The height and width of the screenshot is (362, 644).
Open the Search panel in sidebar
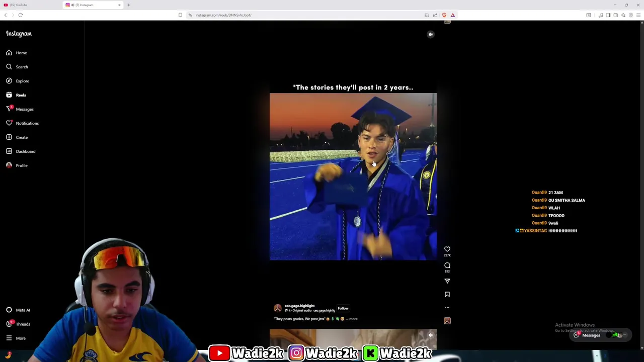(17, 67)
